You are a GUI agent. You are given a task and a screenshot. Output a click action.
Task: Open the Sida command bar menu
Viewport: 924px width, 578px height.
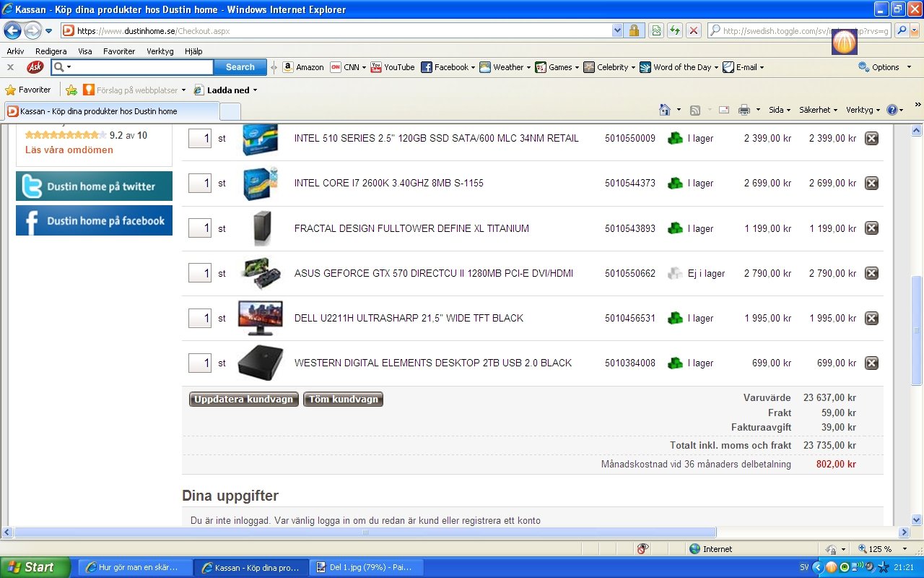(x=780, y=110)
